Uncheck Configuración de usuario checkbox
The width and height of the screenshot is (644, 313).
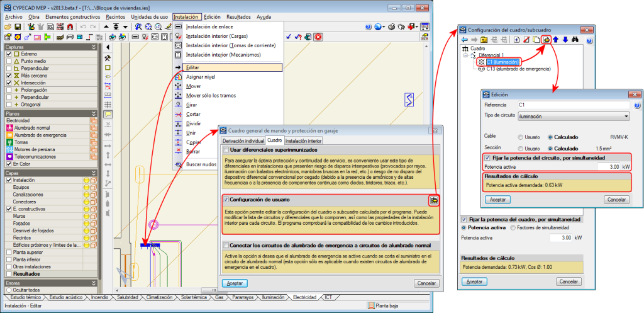[x=226, y=200]
